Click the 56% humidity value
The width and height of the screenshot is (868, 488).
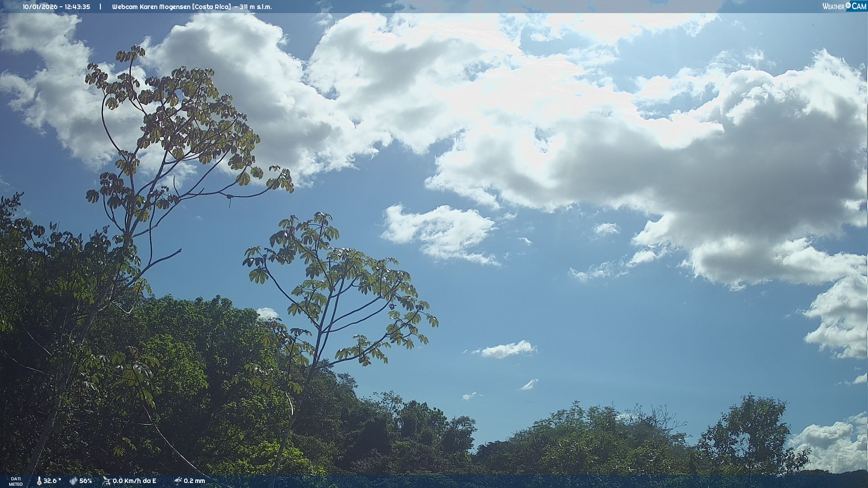[85, 481]
